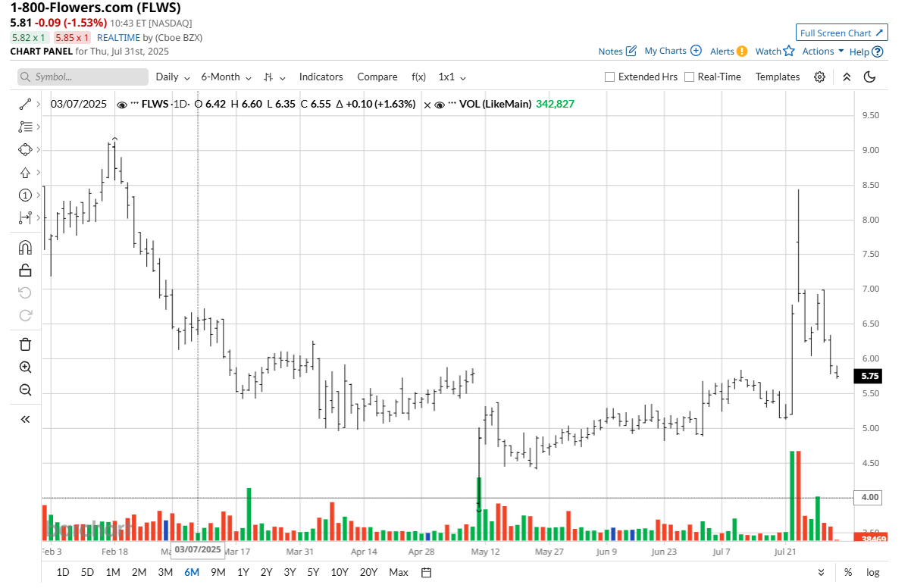Zoom out with the magnifier minus icon
Screen dimensions: 911x588
pyautogui.click(x=25, y=390)
